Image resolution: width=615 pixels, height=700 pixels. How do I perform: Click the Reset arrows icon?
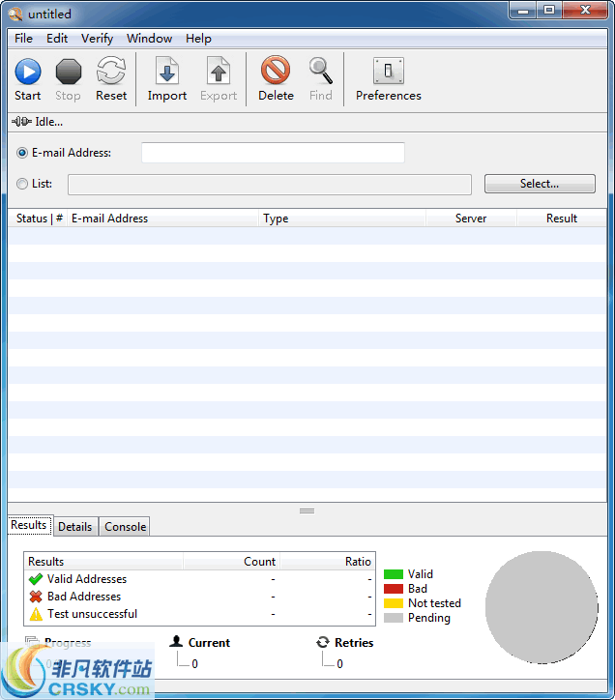click(x=111, y=71)
